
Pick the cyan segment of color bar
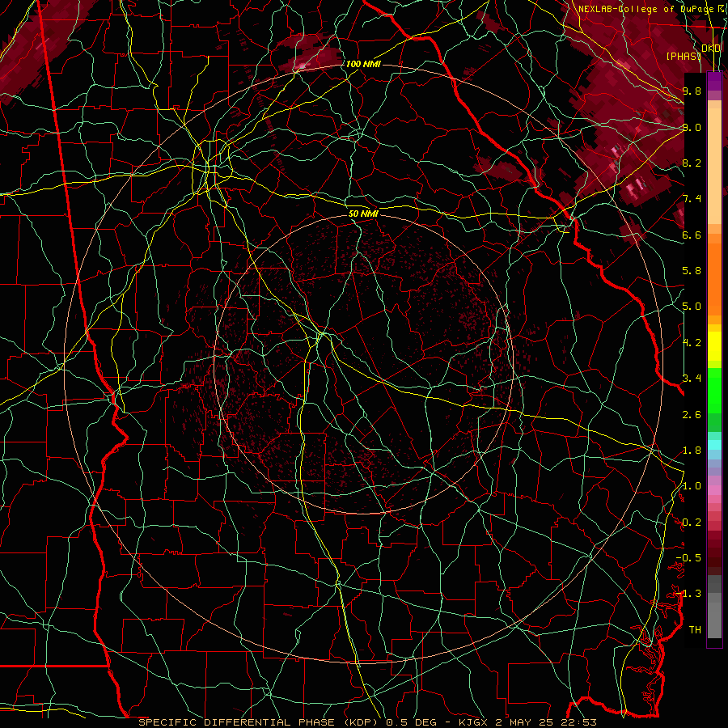point(714,445)
